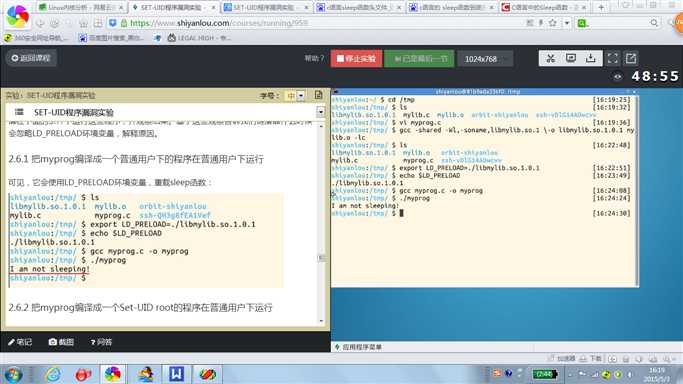
Task: Click the download icon in lab toolbar
Action: click(x=591, y=58)
